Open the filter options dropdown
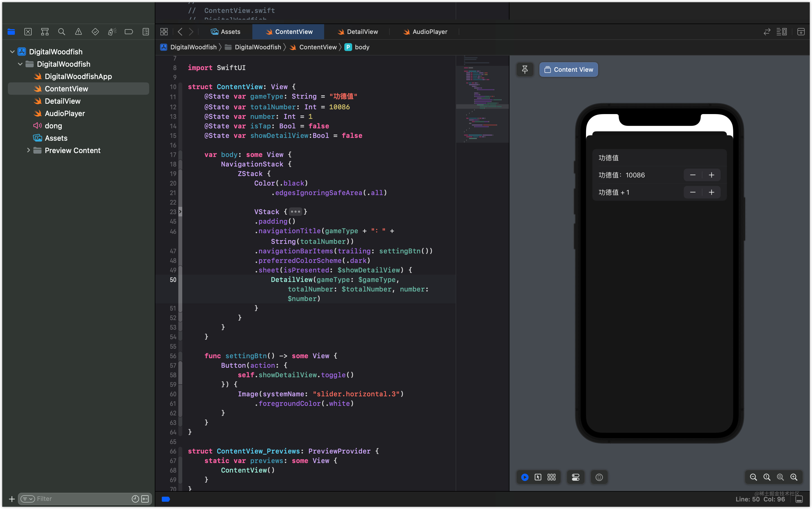812x509 pixels. tap(27, 499)
